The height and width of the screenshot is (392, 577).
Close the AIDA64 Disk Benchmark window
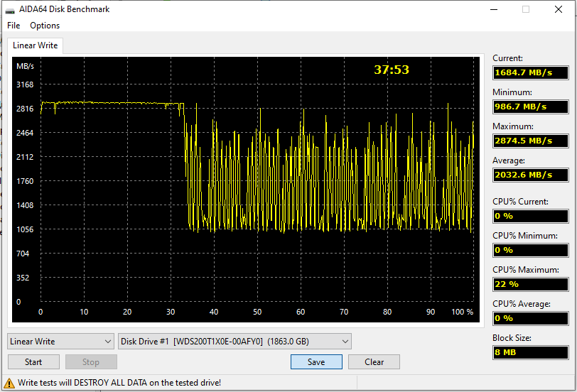(x=559, y=9)
